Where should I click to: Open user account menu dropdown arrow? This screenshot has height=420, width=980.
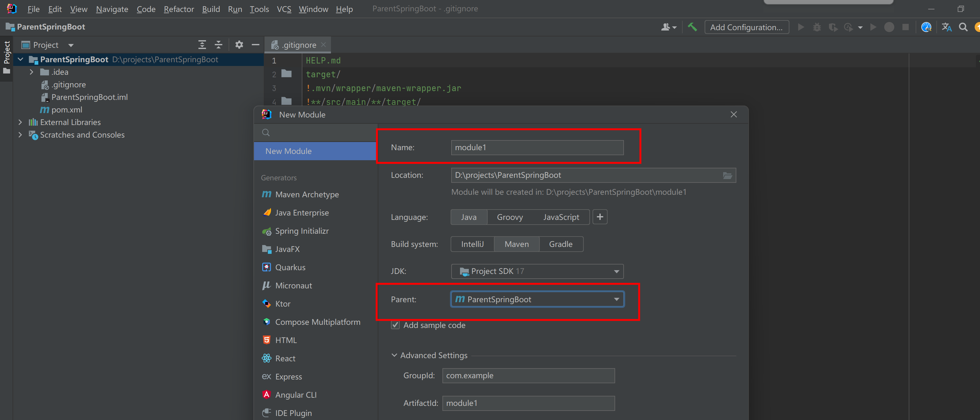point(674,27)
